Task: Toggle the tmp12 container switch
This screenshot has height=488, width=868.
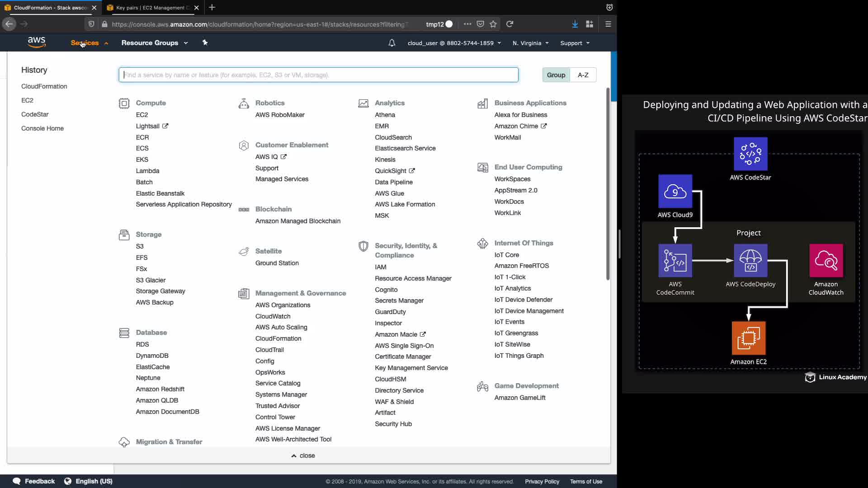Action: (448, 24)
